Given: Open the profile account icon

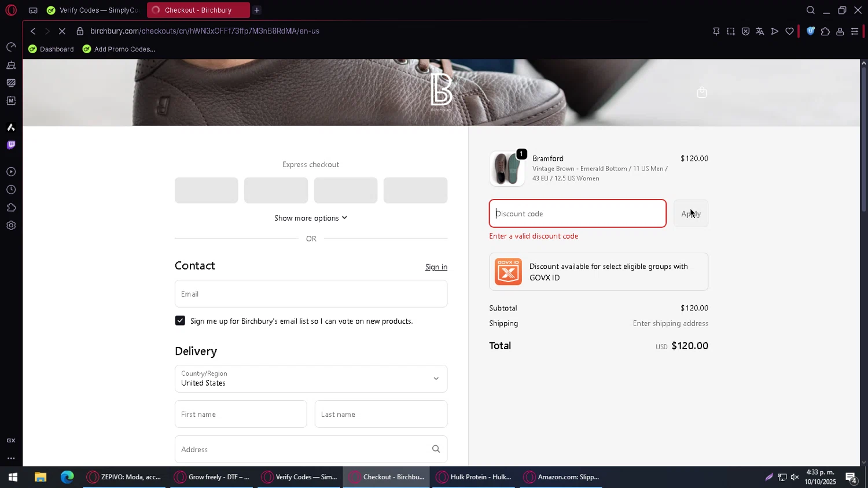Looking at the screenshot, I should [x=840, y=31].
